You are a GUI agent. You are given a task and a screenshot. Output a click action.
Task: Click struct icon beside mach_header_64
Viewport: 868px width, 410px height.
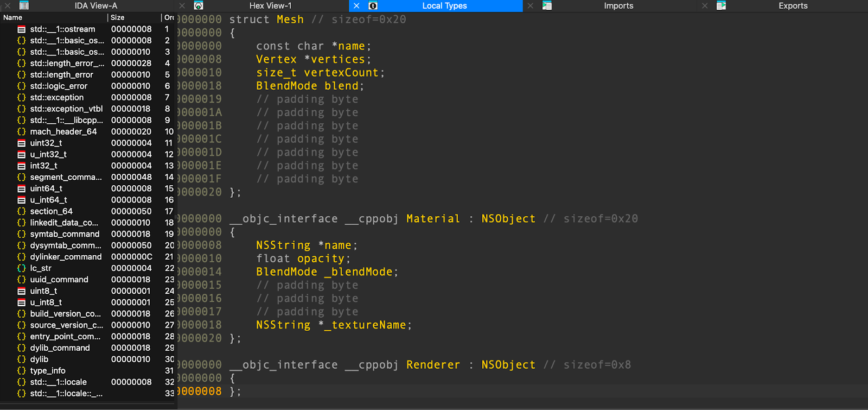21,131
